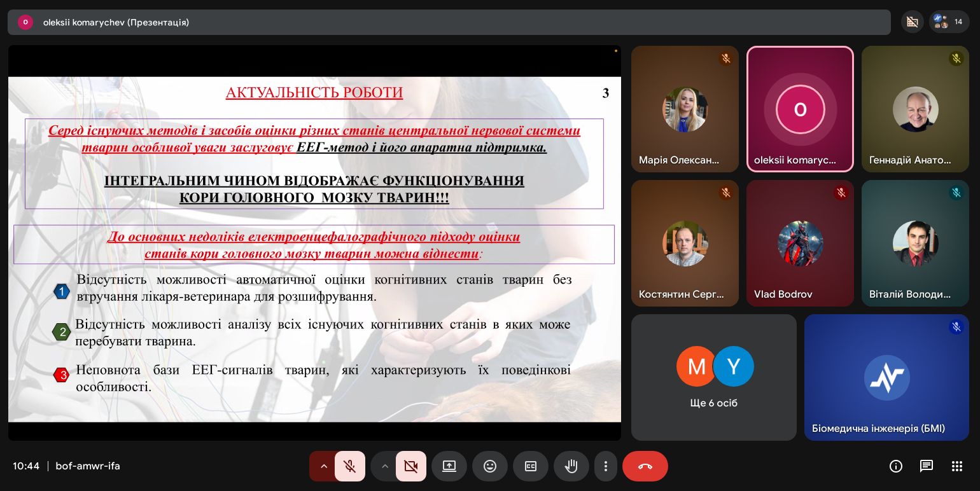
Task: Turn on closed captions
Action: 531,466
